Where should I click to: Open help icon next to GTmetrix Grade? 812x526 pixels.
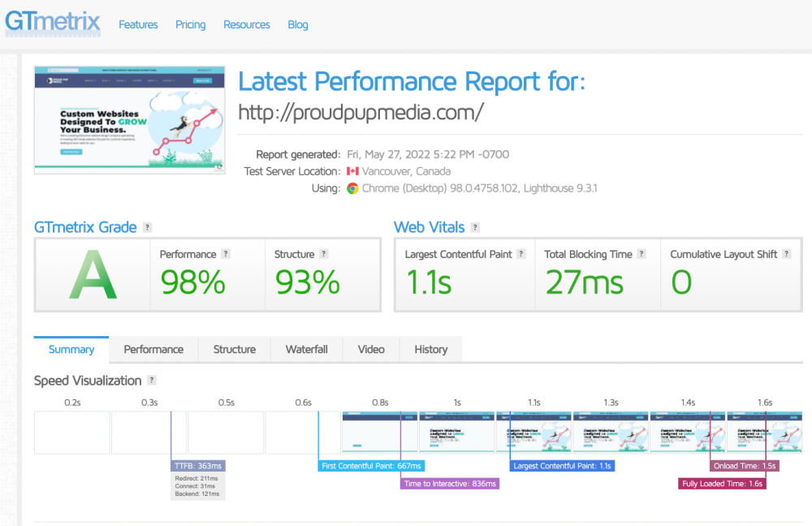click(148, 227)
